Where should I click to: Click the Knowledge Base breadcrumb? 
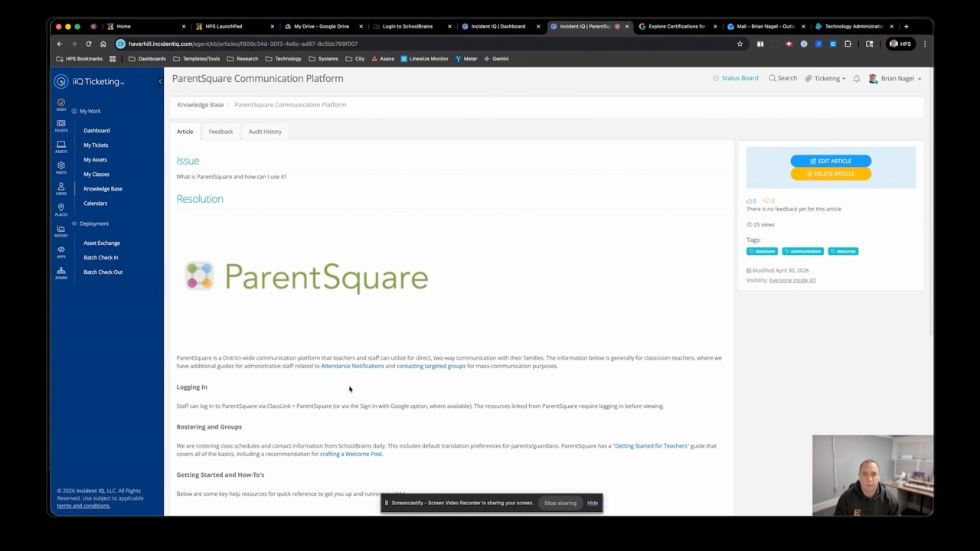(201, 105)
